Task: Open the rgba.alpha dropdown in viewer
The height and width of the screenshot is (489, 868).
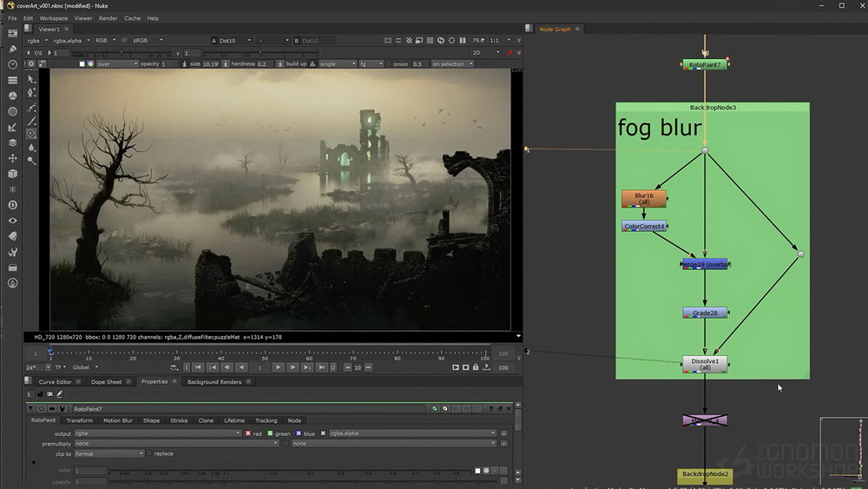Action: [x=71, y=41]
